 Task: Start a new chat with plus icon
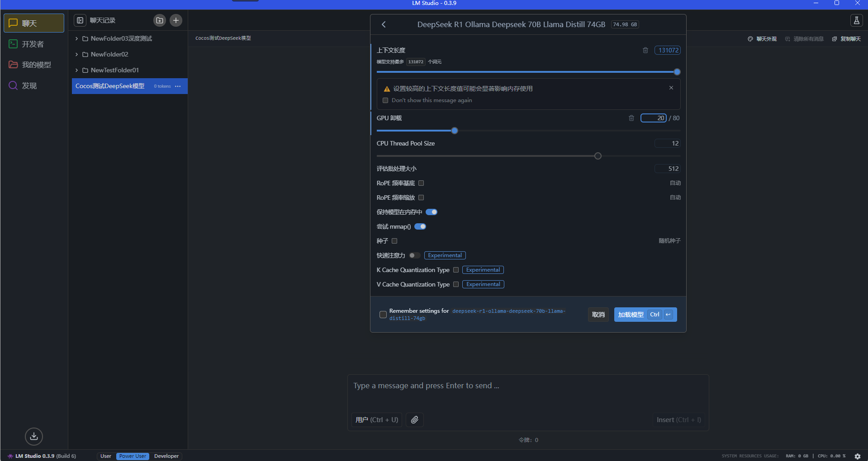[176, 20]
